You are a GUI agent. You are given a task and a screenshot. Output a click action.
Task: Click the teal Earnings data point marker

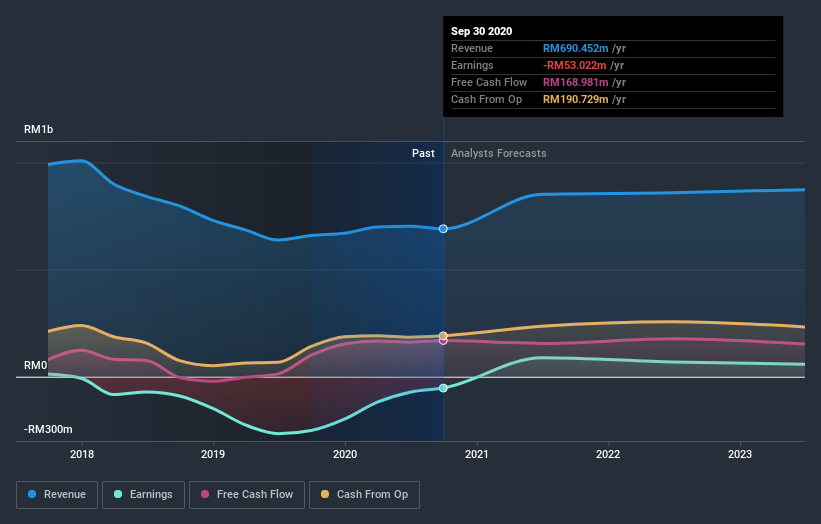point(443,388)
